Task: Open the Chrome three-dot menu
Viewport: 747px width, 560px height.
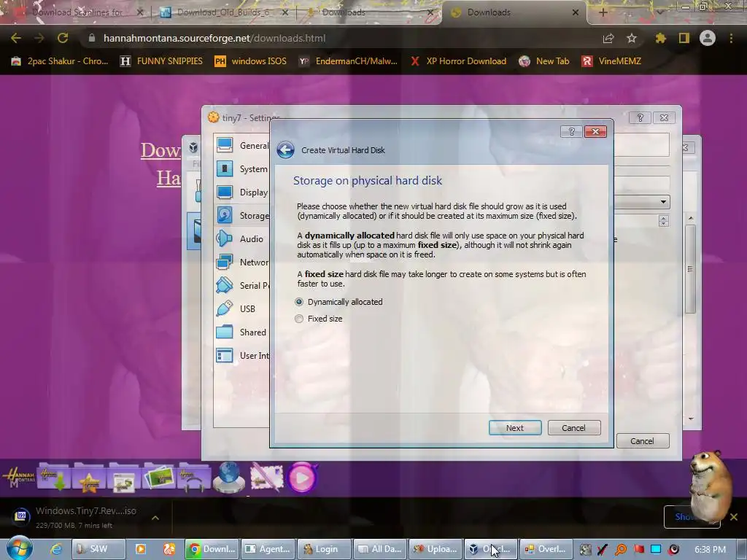Action: point(731,38)
